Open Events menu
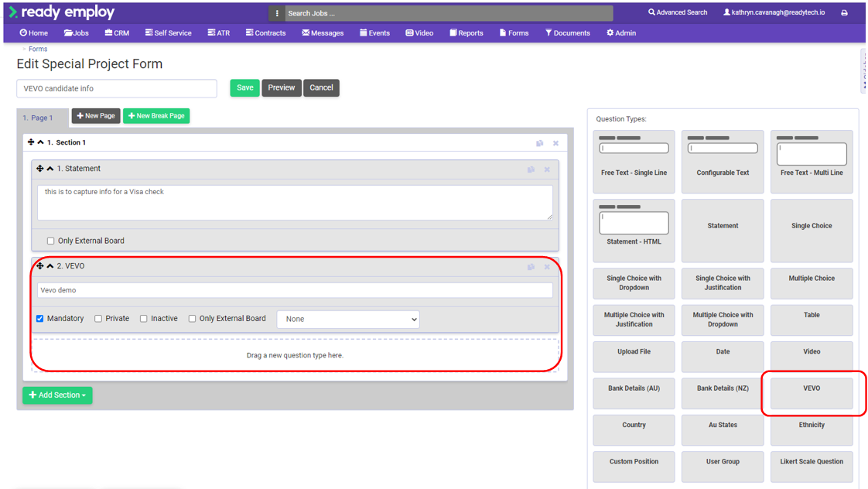Viewport: 868px width, 489px height. click(x=374, y=32)
